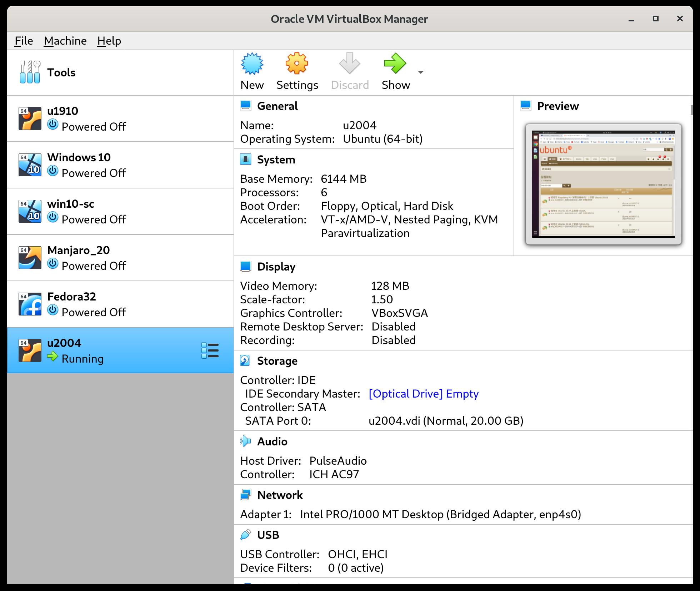Click the VBoxSVGA graphics controller value
This screenshot has height=591, width=700.
(x=400, y=313)
